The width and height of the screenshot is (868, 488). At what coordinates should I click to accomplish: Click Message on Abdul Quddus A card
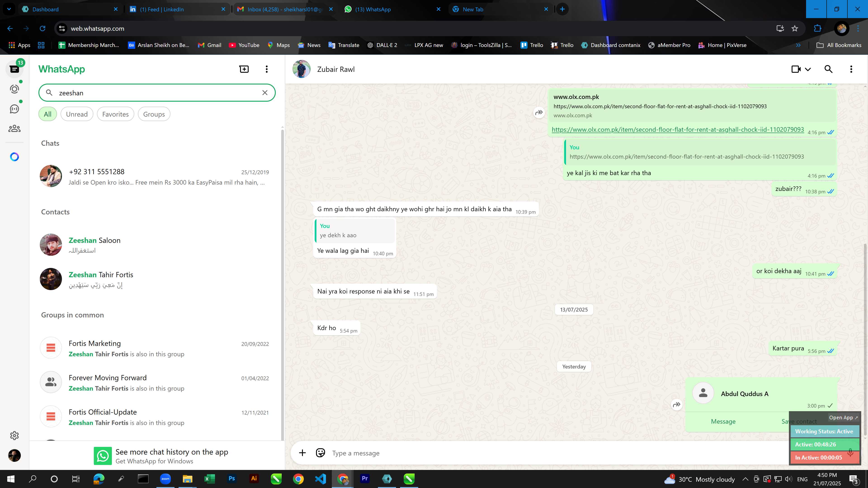click(x=723, y=422)
